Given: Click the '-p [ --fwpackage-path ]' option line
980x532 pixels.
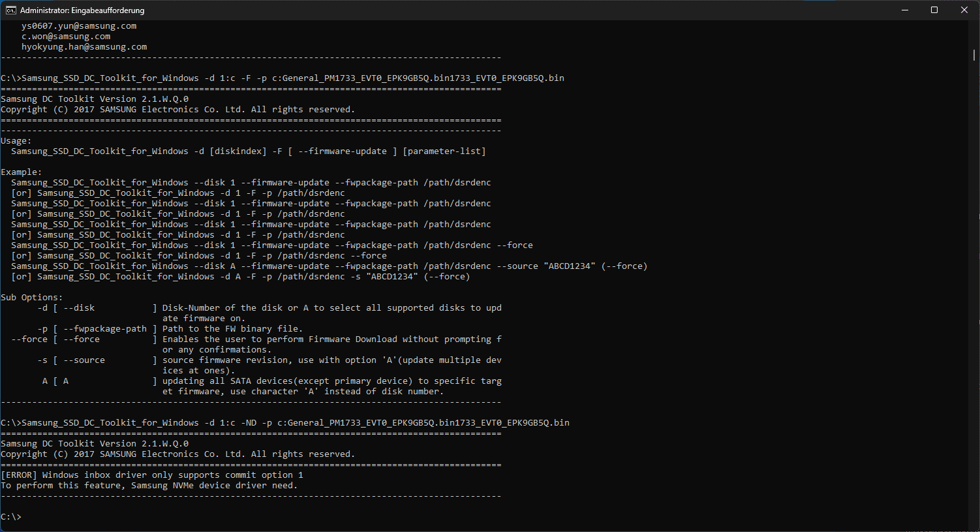Looking at the screenshot, I should (170, 329).
